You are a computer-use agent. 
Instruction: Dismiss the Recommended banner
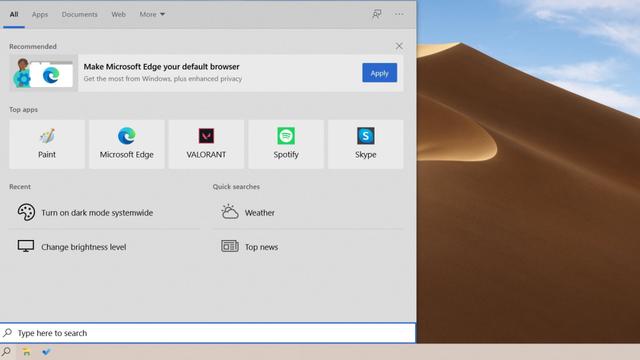[x=399, y=46]
